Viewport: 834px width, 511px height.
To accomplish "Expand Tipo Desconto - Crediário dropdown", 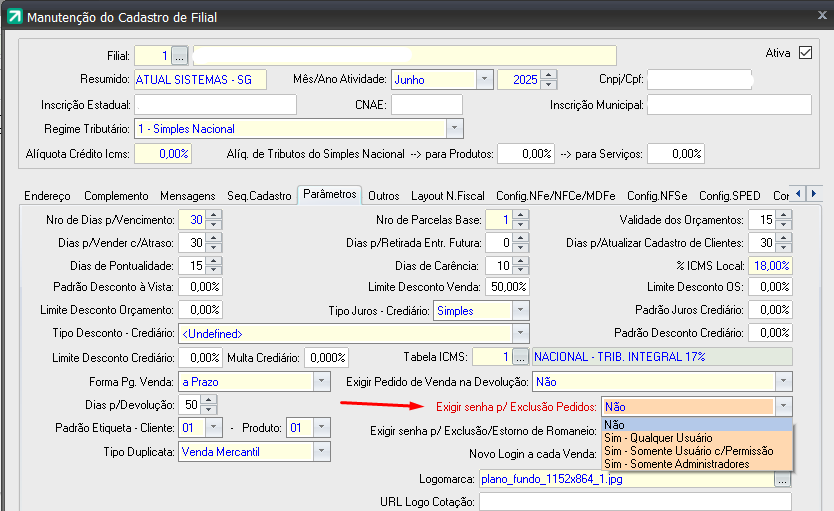I will [520, 333].
